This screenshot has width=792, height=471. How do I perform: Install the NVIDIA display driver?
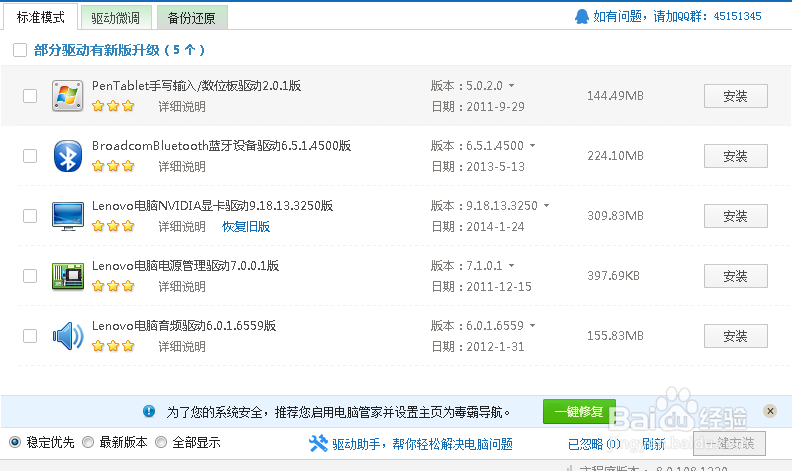(735, 216)
